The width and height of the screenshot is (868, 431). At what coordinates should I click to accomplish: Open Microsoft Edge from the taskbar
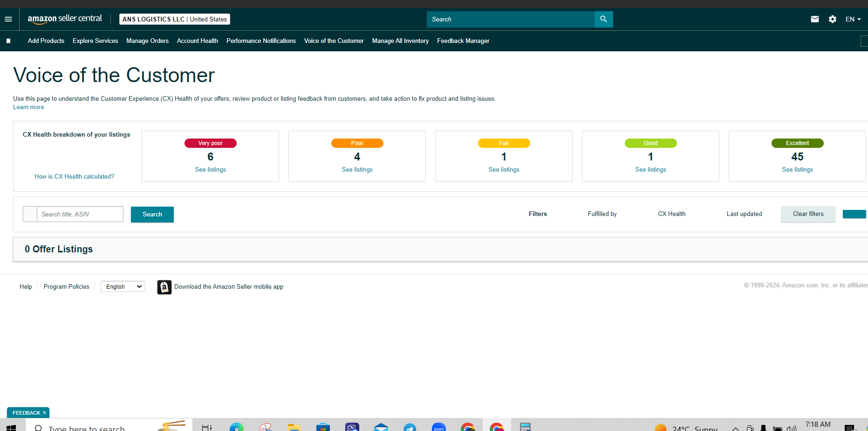click(x=236, y=427)
